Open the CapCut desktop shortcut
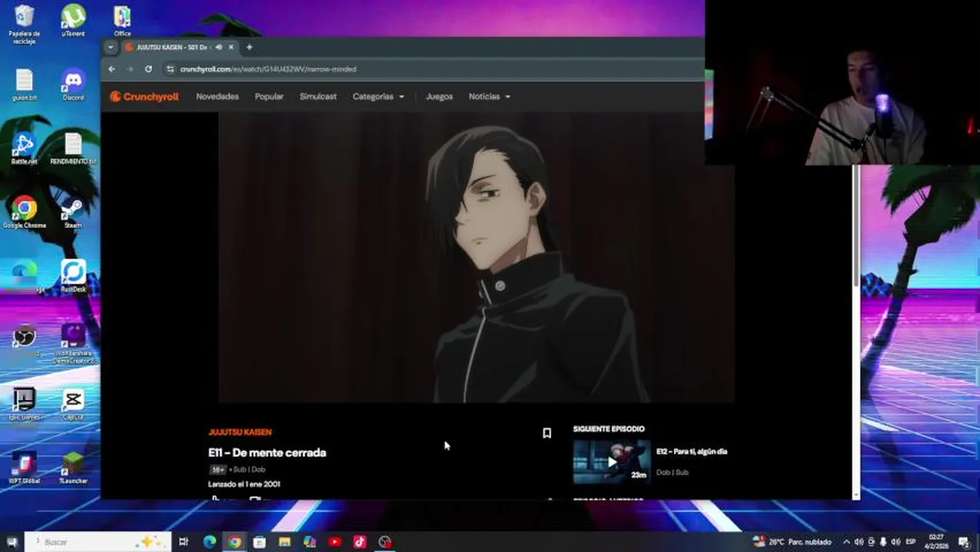 pos(74,404)
